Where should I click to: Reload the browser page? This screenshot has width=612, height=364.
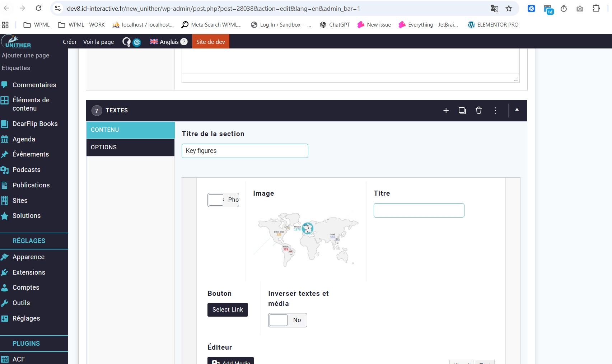pos(39,8)
